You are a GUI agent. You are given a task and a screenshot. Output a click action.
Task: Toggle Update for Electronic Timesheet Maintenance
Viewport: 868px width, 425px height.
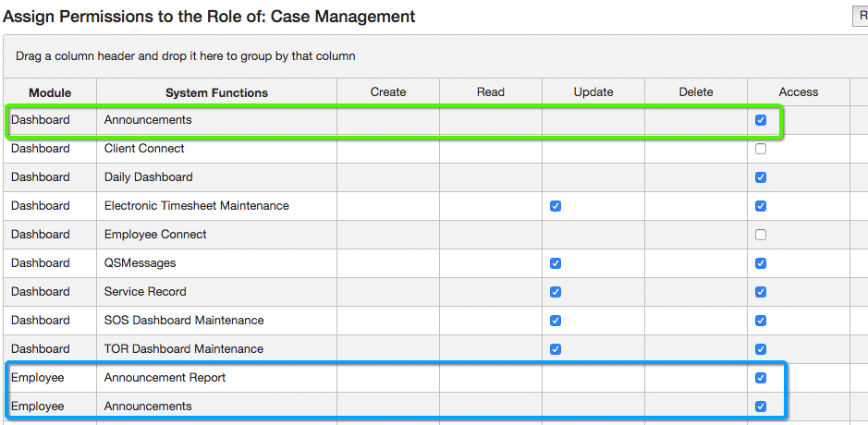pyautogui.click(x=555, y=206)
